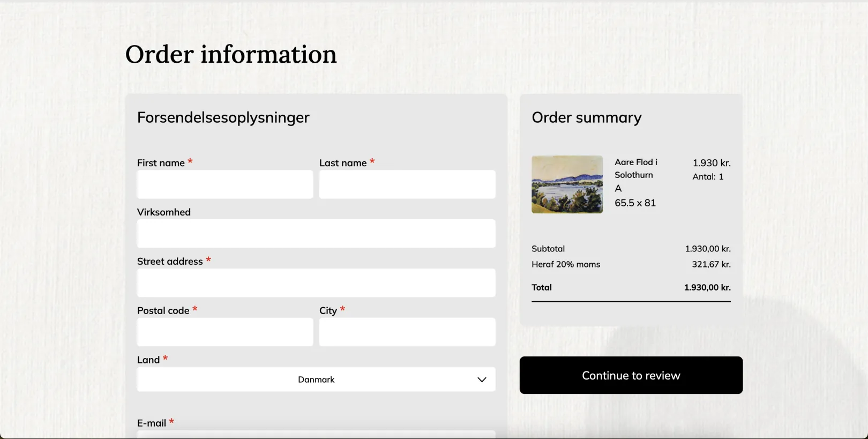Click the Order information page title
Screen dimensions: 868x439
(x=231, y=54)
